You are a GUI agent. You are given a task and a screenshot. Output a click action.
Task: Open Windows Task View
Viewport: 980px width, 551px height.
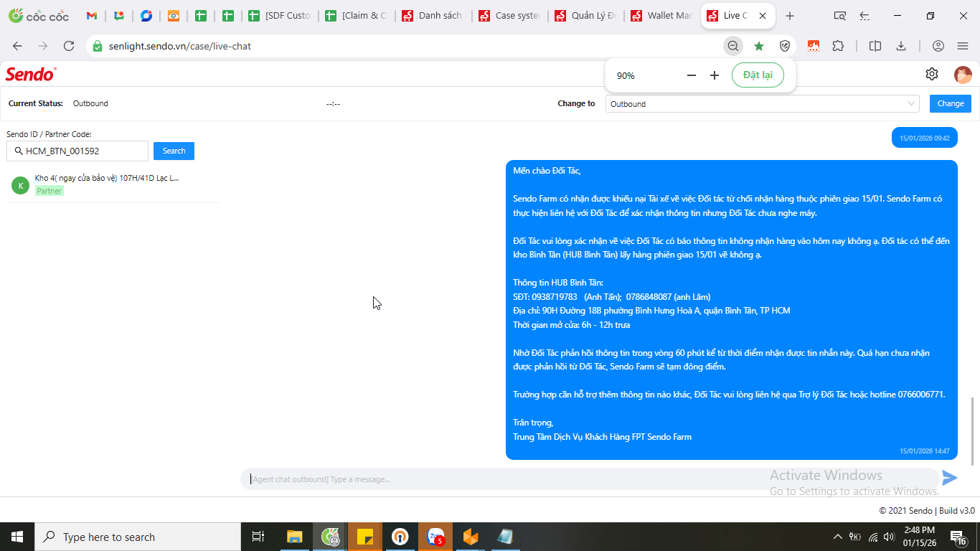coord(258,537)
